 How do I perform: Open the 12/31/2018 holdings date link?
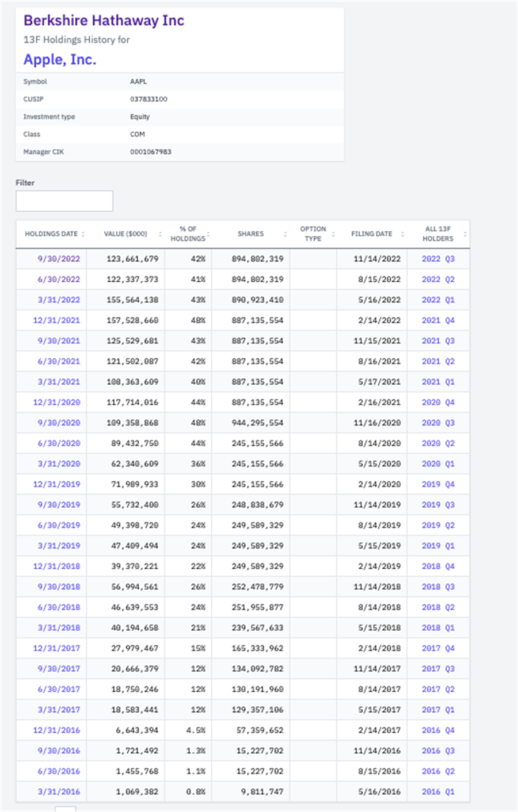coord(56,566)
